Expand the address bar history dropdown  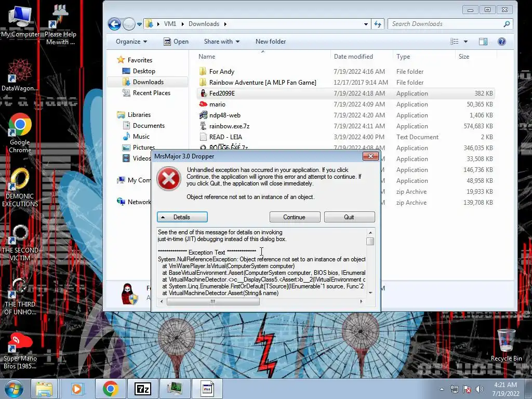(x=366, y=24)
